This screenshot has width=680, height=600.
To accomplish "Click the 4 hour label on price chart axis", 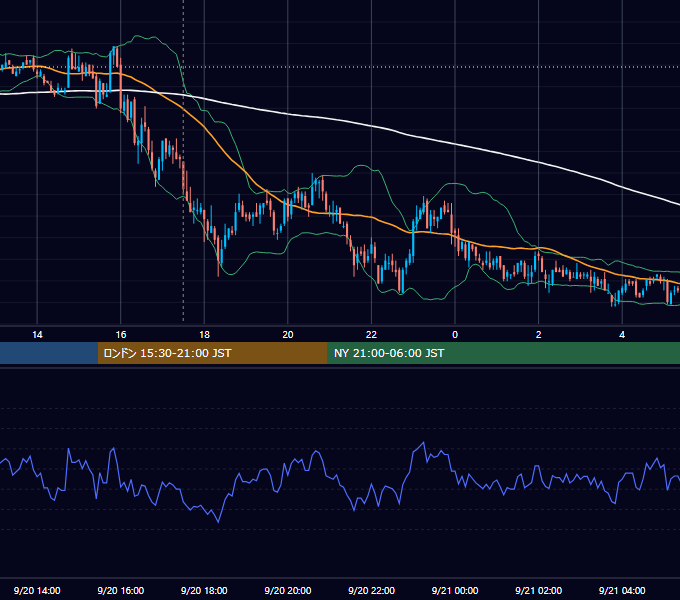I will 622,335.
